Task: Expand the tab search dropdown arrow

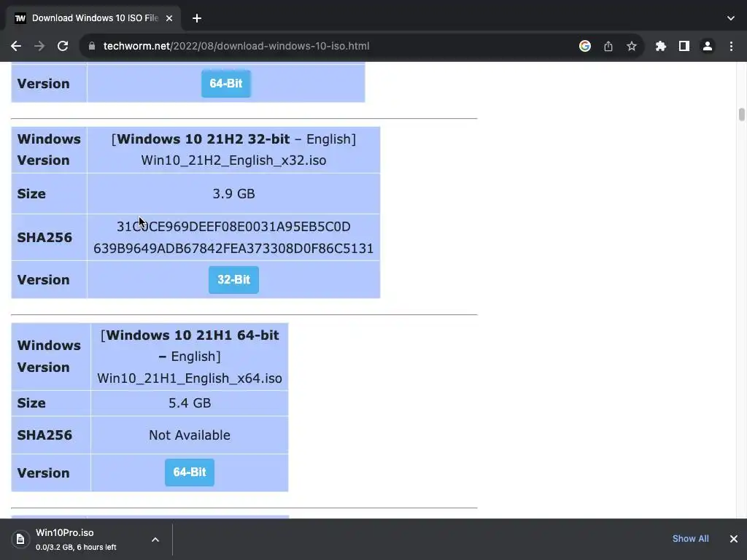Action: click(x=731, y=18)
